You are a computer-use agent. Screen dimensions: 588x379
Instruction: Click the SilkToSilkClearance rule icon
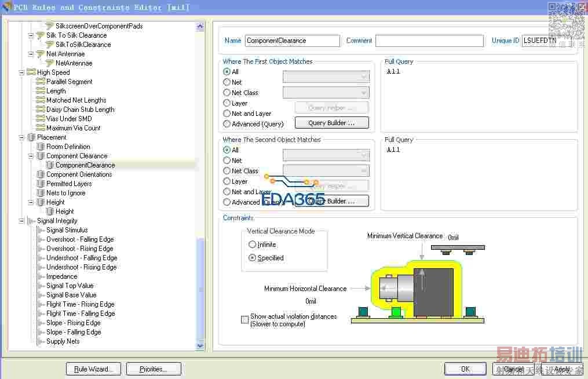click(x=49, y=45)
